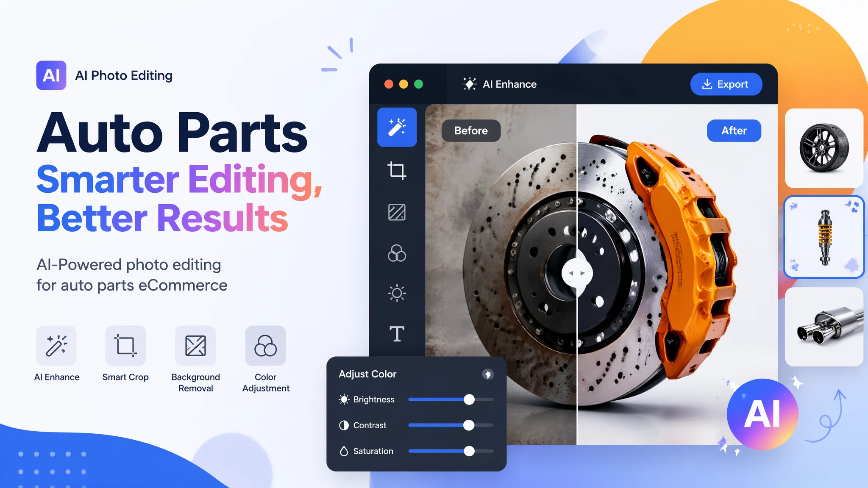
Task: Select the exhaust muffler thumbnail
Action: 824,327
